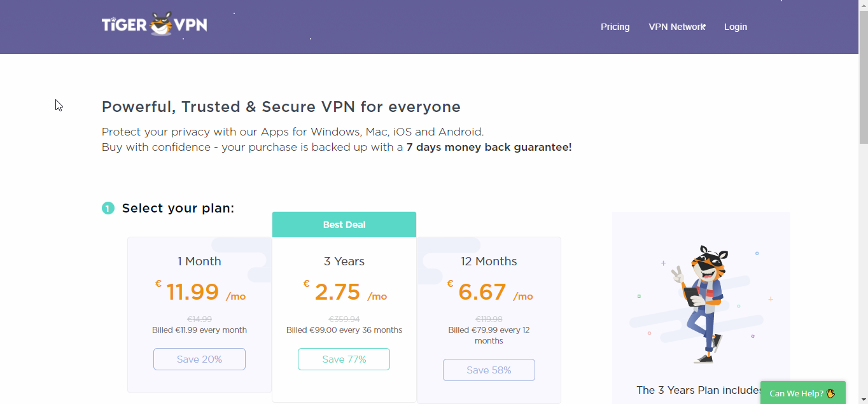Open the Pricing menu item
Viewport: 868px width, 404px height.
click(x=615, y=27)
